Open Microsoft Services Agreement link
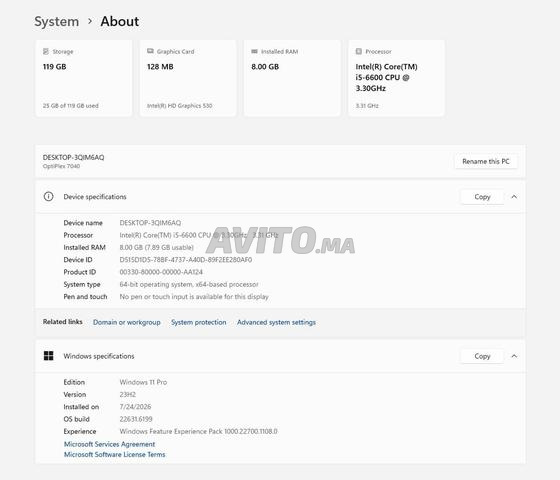Viewport: 560px width, 480px height. (109, 444)
